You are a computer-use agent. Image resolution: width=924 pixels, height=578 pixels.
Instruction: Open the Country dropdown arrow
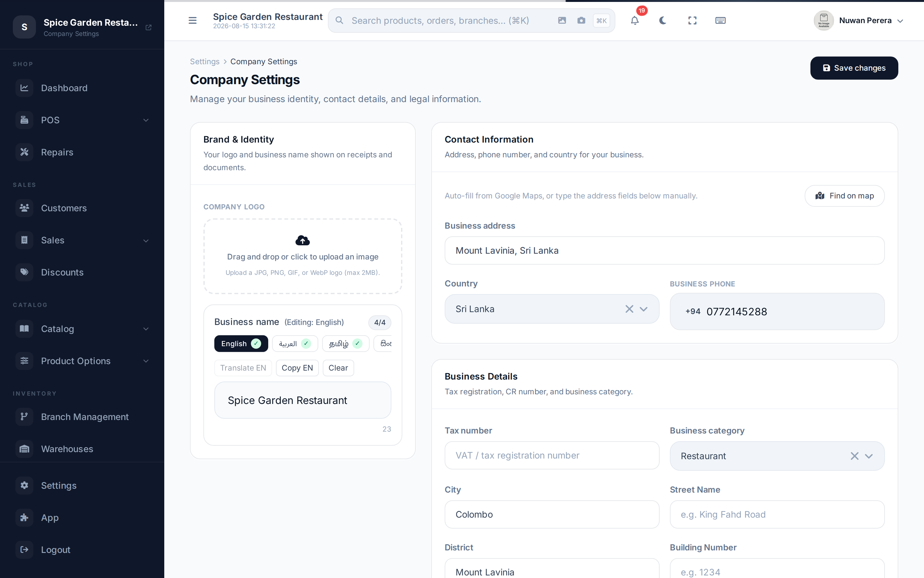click(644, 309)
